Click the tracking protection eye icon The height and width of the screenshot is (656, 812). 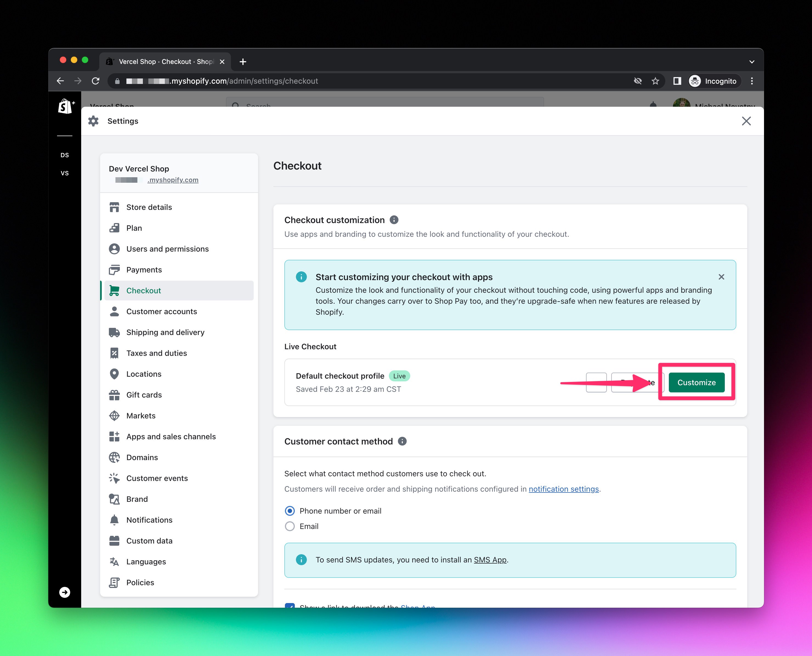[x=638, y=81]
